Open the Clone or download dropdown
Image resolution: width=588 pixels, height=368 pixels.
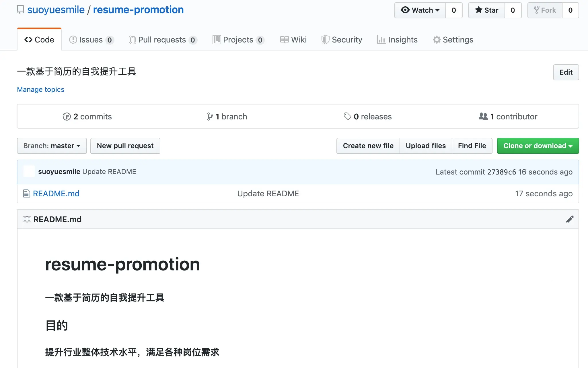click(x=538, y=146)
